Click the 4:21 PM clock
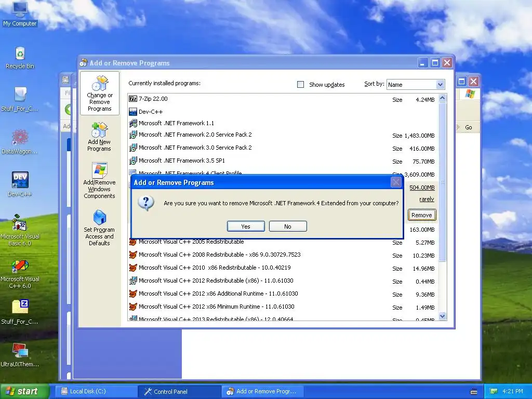The image size is (532, 399). [513, 391]
